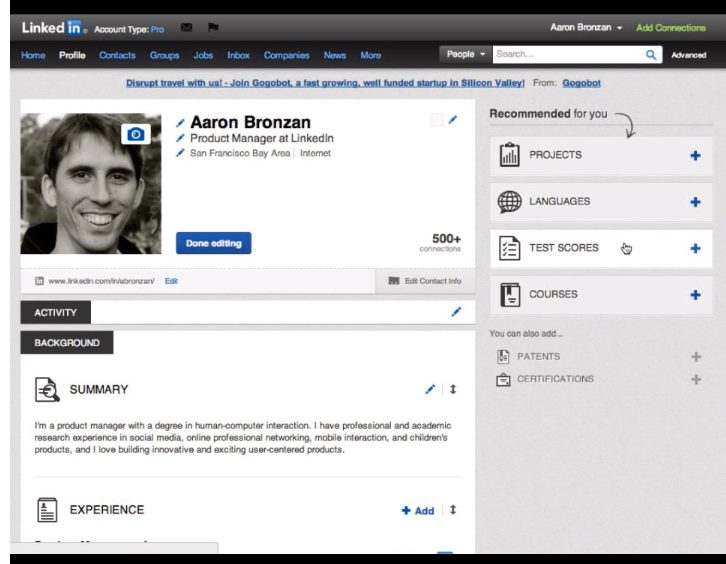
Task: Add Test Scores section to profile
Action: coord(695,248)
